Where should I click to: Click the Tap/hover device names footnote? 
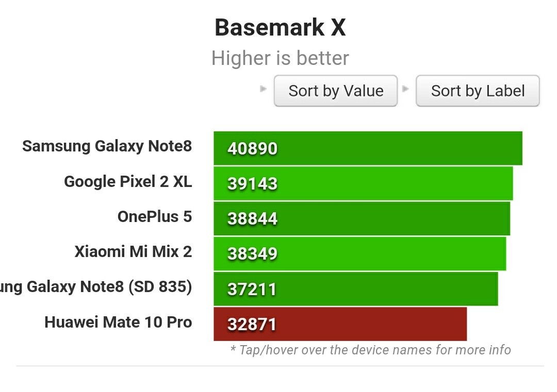point(370,350)
